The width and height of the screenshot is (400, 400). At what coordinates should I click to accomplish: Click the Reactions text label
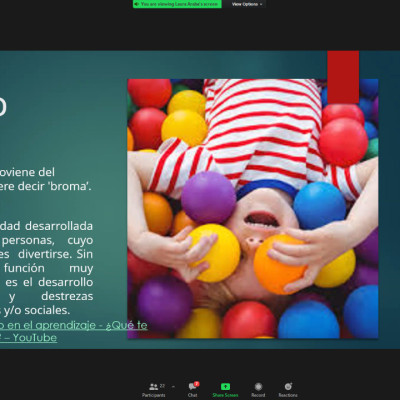288,395
